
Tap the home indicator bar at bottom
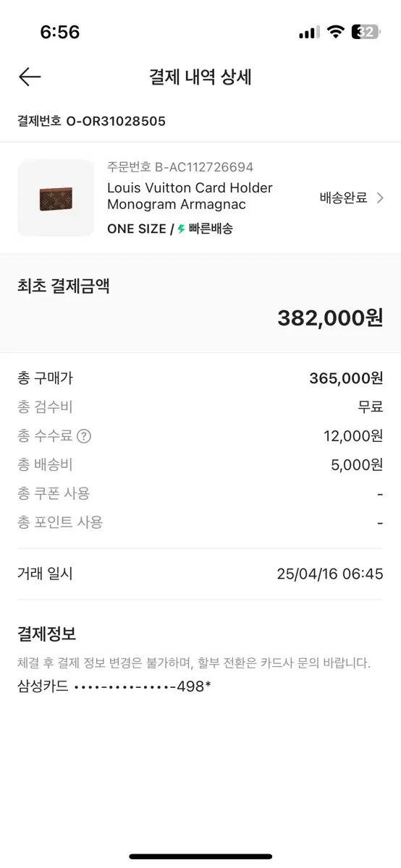click(x=200, y=856)
